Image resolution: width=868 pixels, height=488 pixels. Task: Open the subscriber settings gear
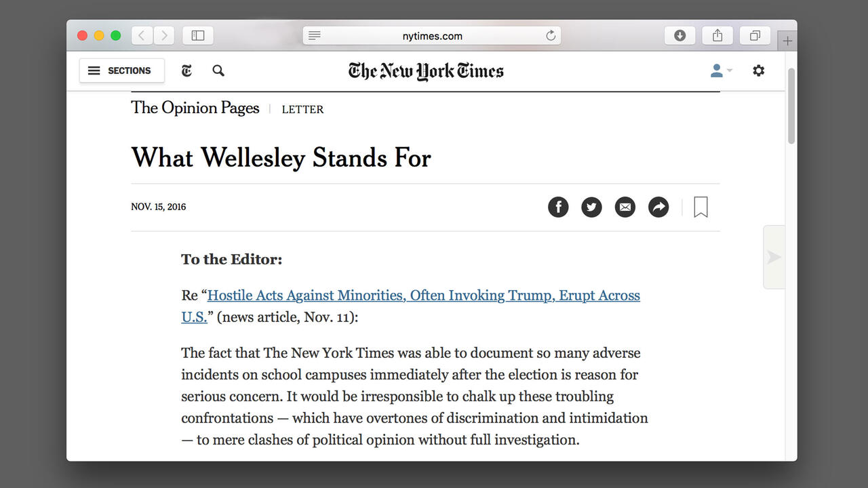coord(758,70)
